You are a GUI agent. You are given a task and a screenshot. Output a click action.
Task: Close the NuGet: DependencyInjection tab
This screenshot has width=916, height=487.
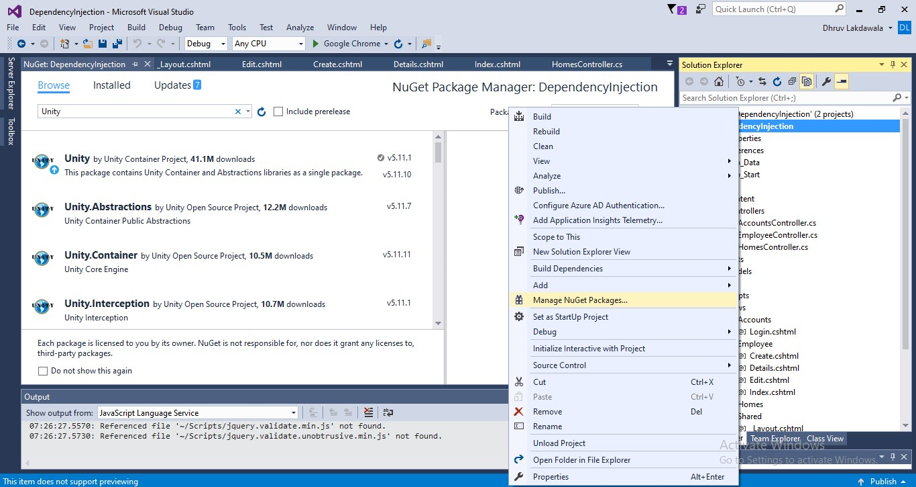tap(147, 64)
